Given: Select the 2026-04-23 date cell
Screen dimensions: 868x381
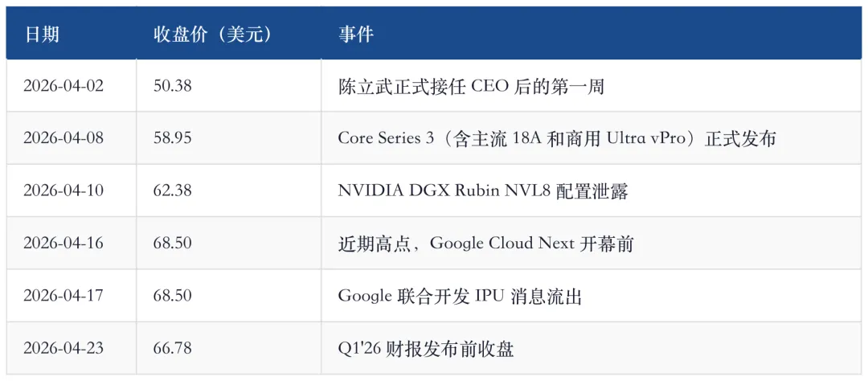Looking at the screenshot, I should tap(72, 348).
